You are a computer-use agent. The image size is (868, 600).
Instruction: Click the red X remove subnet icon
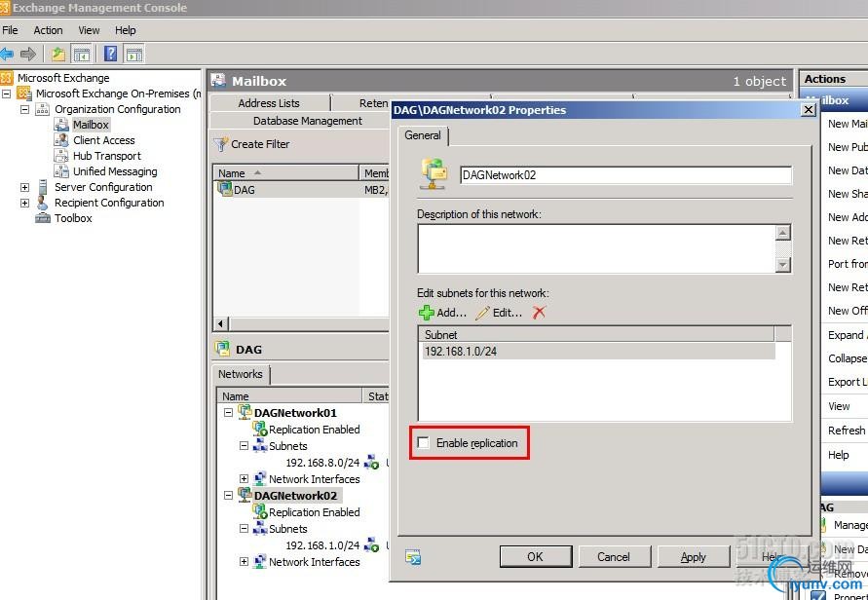539,313
